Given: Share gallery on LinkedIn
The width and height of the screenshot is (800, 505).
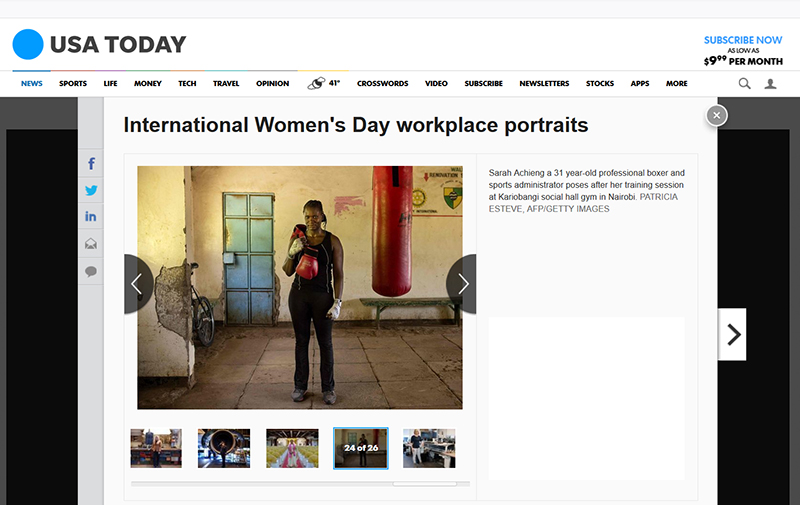Looking at the screenshot, I should [x=91, y=217].
